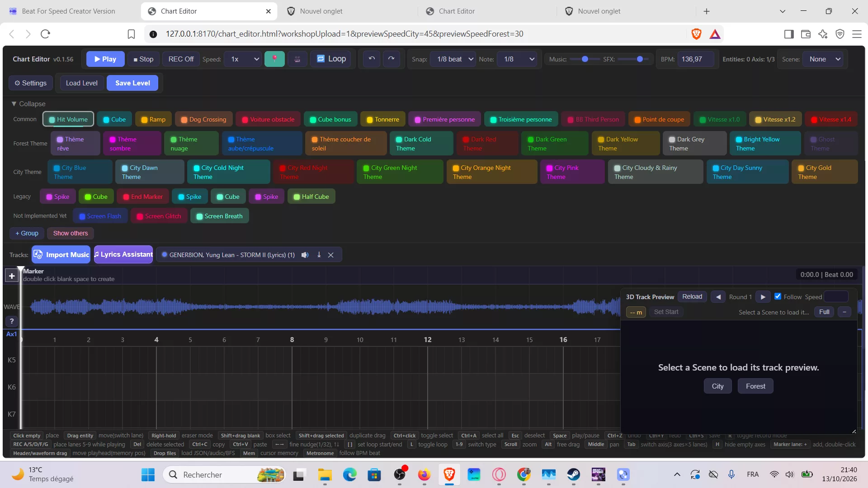The height and width of the screenshot is (488, 868).
Task: Open the question mark help button
Action: 12,321
